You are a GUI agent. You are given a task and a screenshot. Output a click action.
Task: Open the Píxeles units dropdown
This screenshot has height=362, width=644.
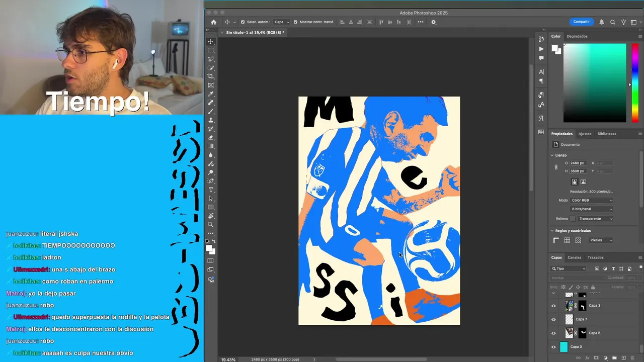click(x=601, y=240)
